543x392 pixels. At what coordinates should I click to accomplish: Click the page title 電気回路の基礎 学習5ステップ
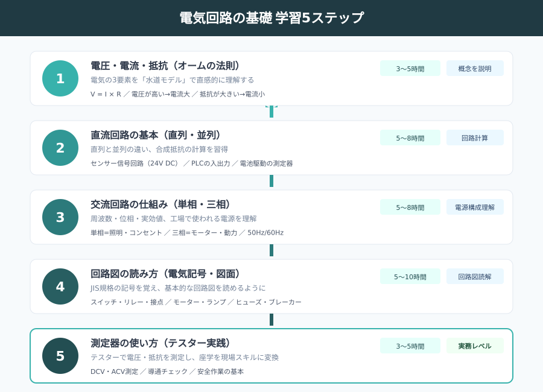click(x=271, y=18)
